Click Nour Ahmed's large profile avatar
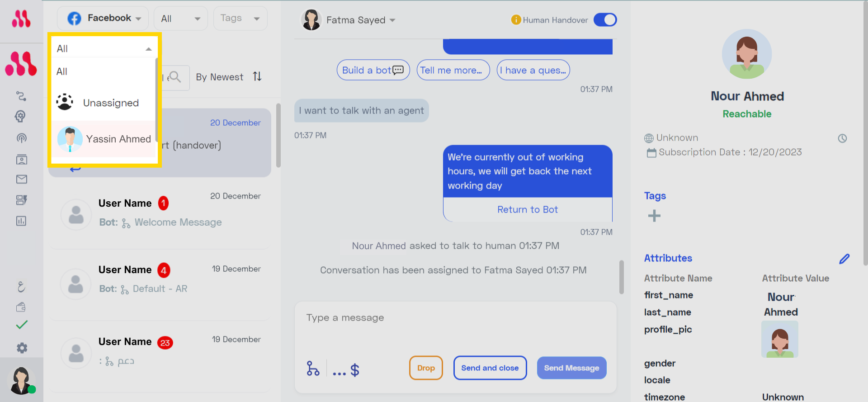 [x=747, y=54]
